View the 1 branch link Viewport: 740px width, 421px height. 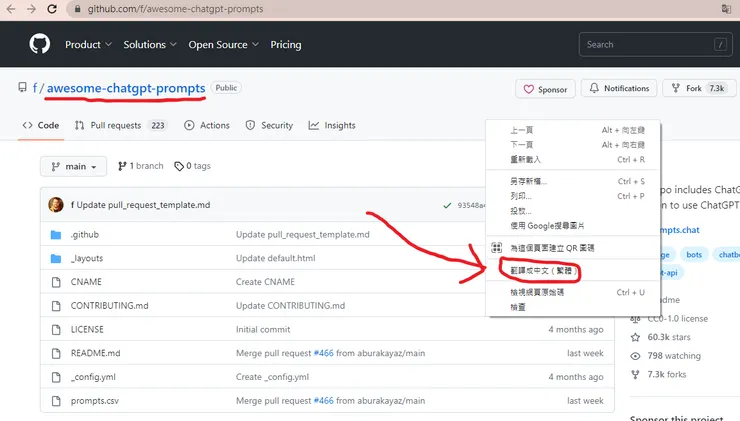click(x=141, y=166)
